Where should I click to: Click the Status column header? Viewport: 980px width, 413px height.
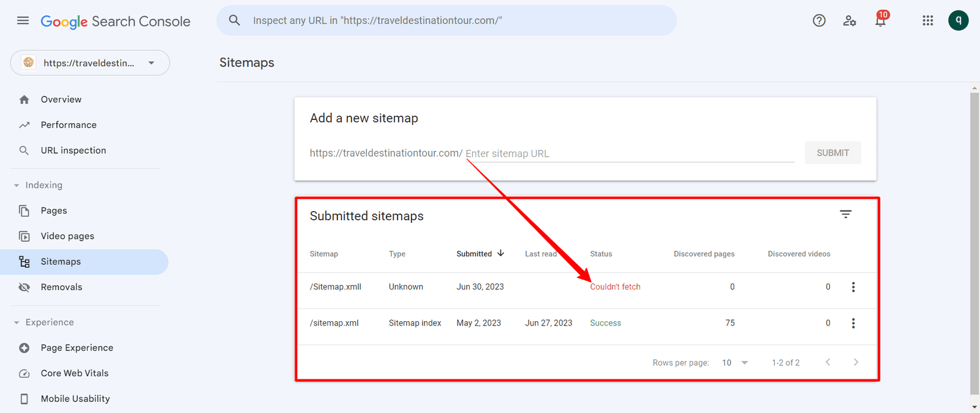[x=601, y=253]
